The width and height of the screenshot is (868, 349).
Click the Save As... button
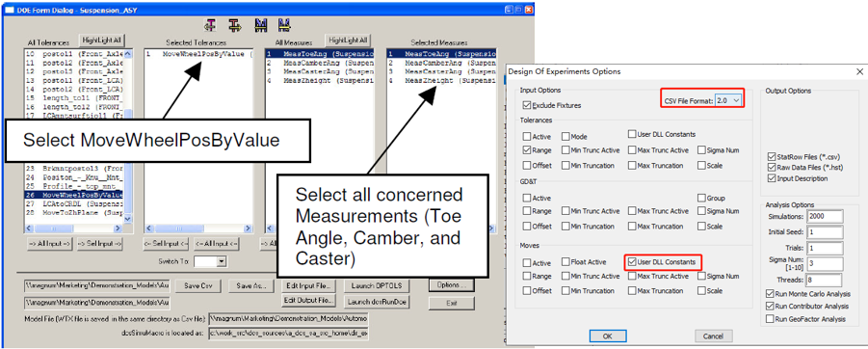point(251,285)
